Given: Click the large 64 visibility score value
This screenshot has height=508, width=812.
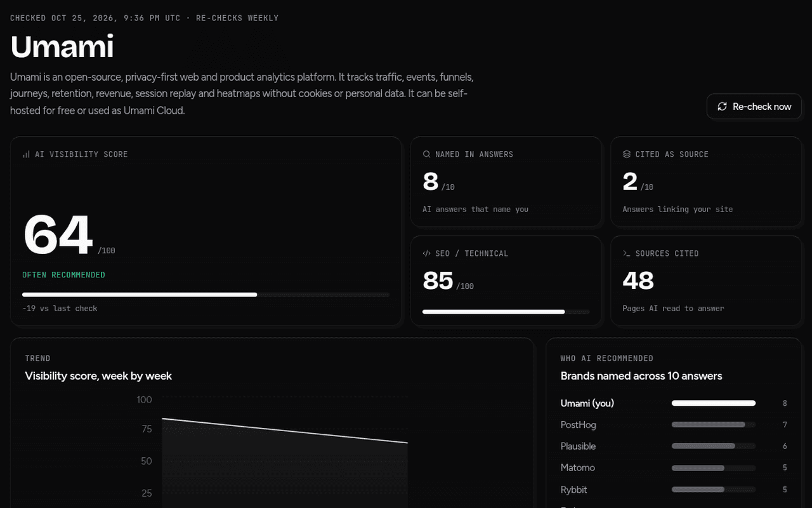Looking at the screenshot, I should (x=58, y=235).
